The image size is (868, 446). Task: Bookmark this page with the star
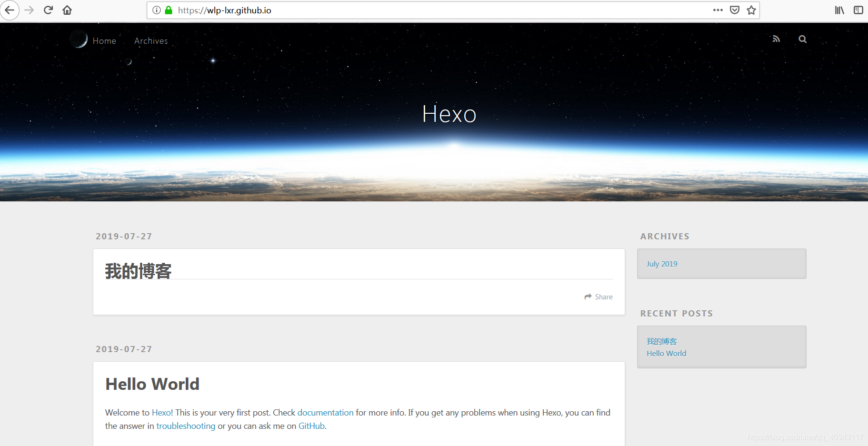(751, 10)
